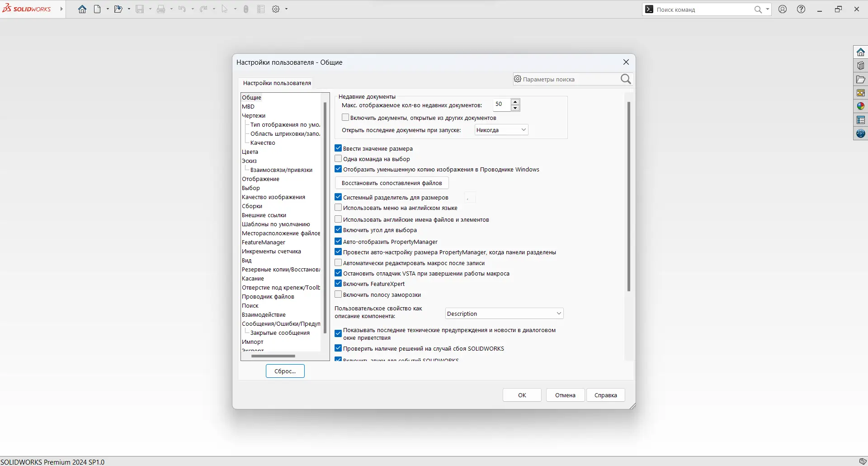Image resolution: width=868 pixels, height=466 pixels.
Task: Expand the SOLIDWORKS menu flyout arrow
Action: tap(61, 9)
